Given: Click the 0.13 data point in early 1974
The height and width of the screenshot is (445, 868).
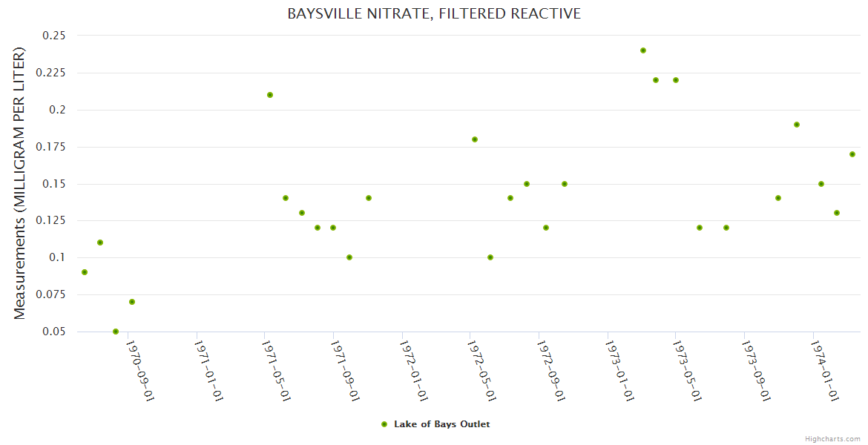Looking at the screenshot, I should (837, 213).
